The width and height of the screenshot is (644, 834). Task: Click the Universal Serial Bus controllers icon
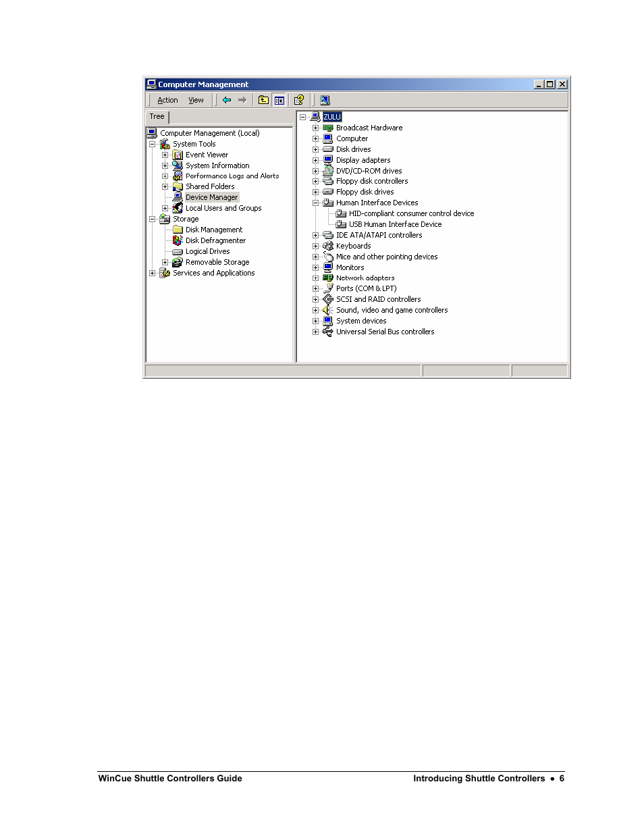(x=328, y=332)
